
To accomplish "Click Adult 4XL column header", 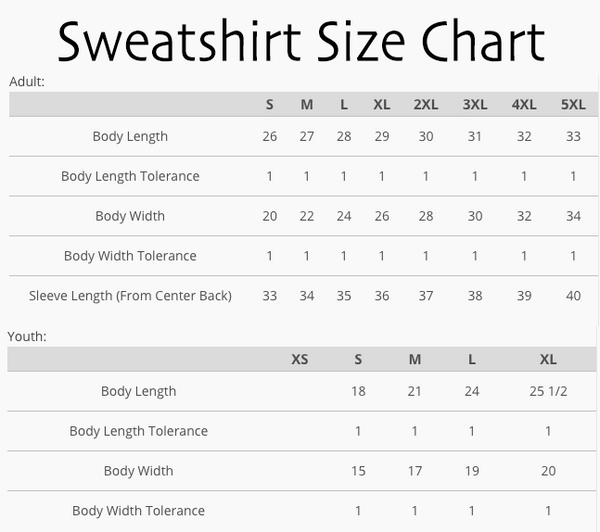I will click(524, 104).
